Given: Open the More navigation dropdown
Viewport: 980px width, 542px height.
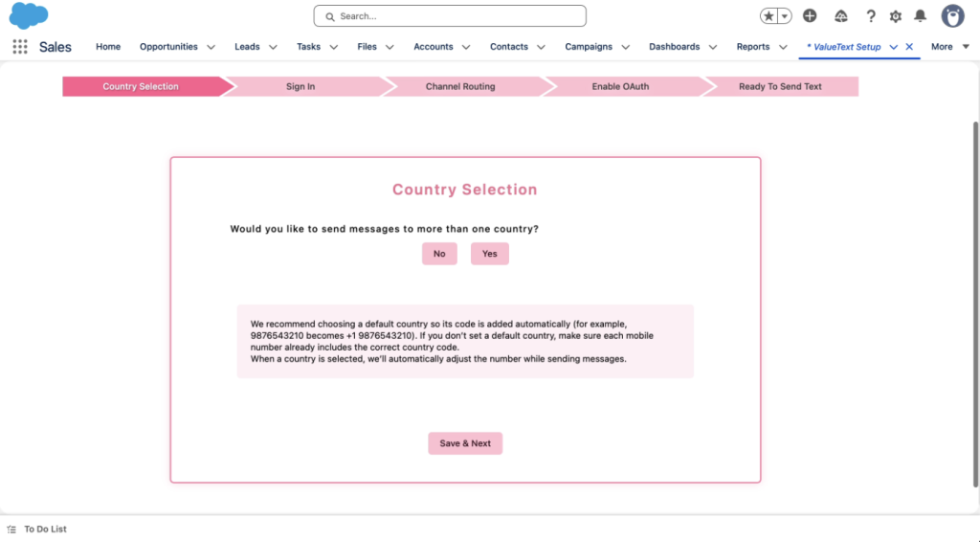Looking at the screenshot, I should (x=949, y=47).
